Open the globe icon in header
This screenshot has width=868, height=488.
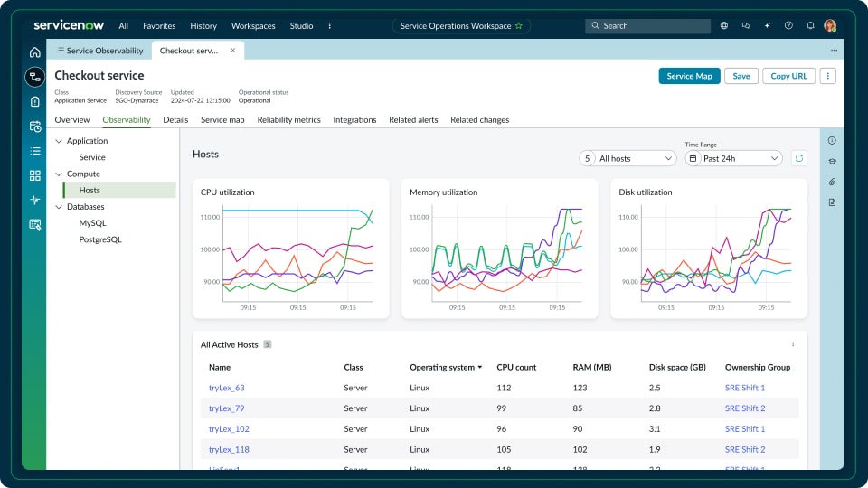tap(724, 26)
